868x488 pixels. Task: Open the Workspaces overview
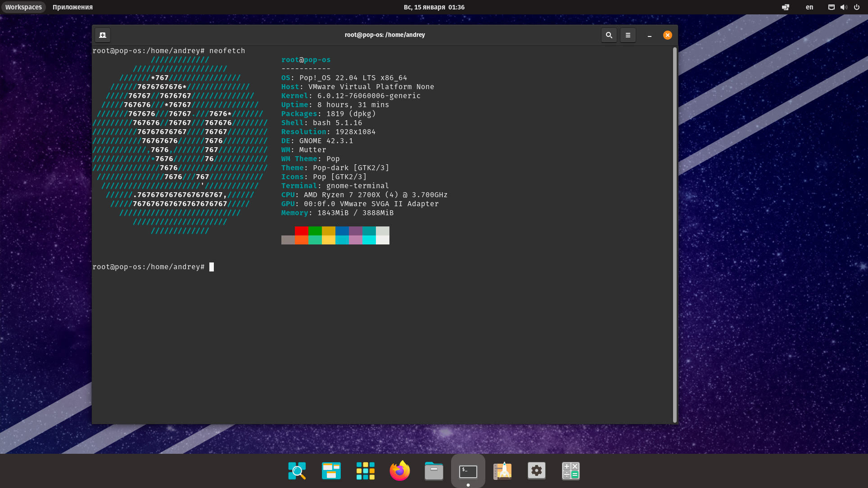tap(23, 7)
